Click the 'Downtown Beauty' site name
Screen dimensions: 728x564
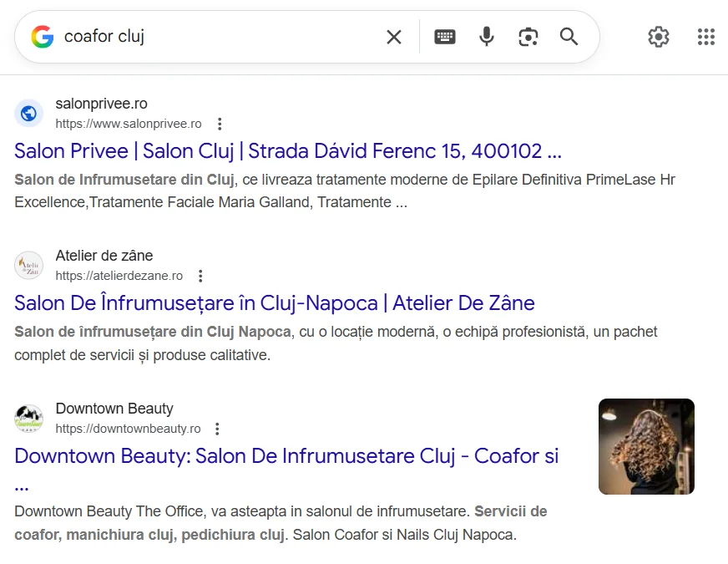[114, 409]
